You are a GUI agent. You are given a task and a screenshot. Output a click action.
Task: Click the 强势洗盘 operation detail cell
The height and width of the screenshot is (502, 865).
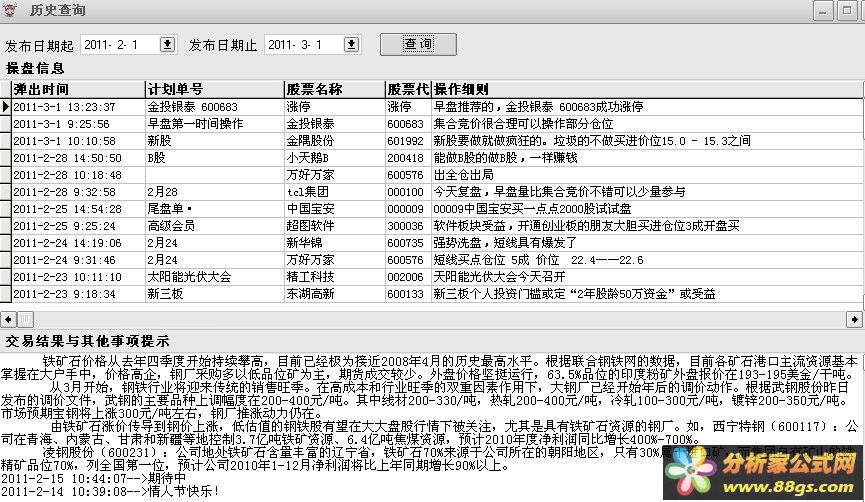point(647,243)
